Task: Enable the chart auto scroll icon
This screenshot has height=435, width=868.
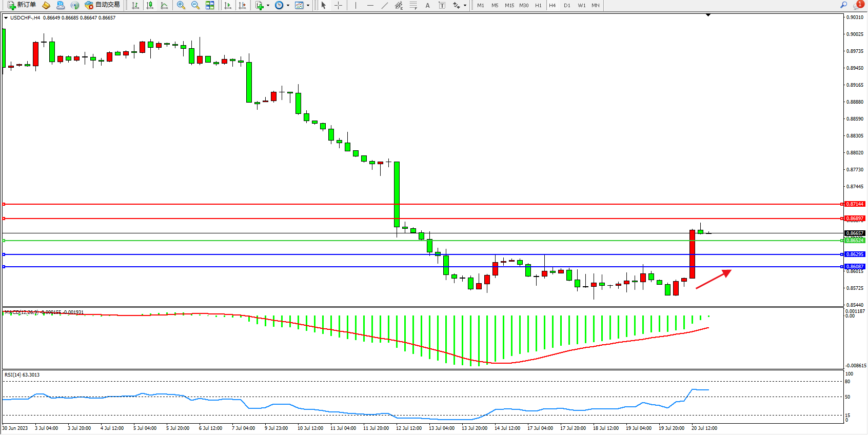Action: (x=228, y=5)
